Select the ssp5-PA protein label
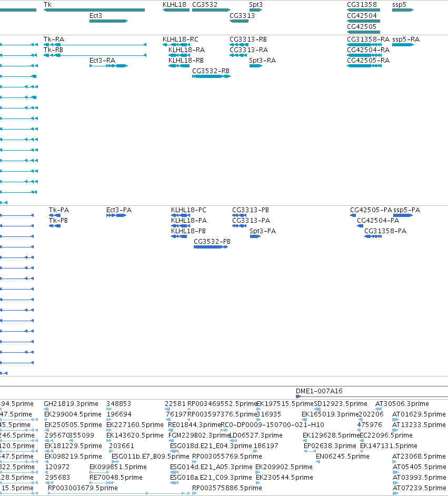 (406, 210)
